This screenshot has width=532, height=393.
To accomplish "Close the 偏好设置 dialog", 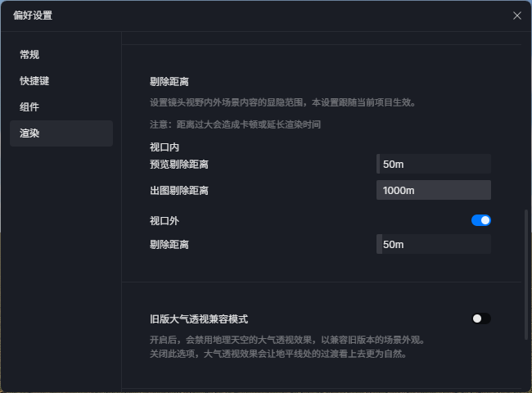I will coord(516,16).
